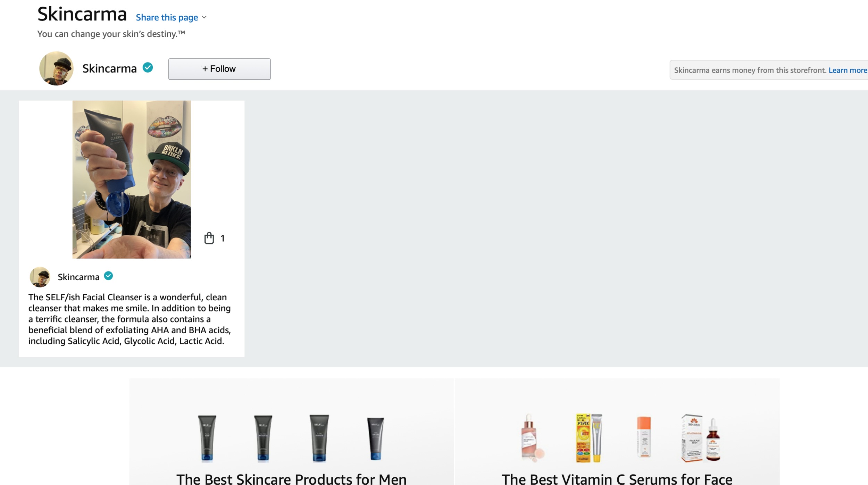Click the tagline "You can change your skin's destiny"
The image size is (868, 485).
point(111,34)
